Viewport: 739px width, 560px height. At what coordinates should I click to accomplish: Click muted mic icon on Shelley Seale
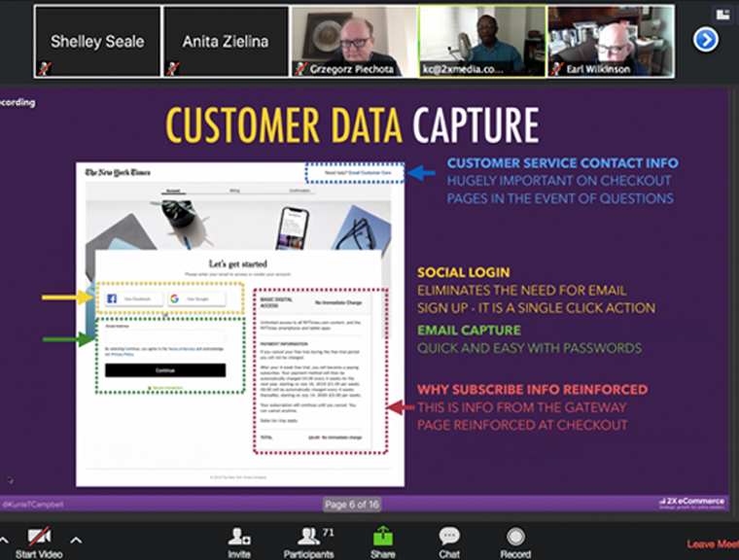tap(45, 69)
